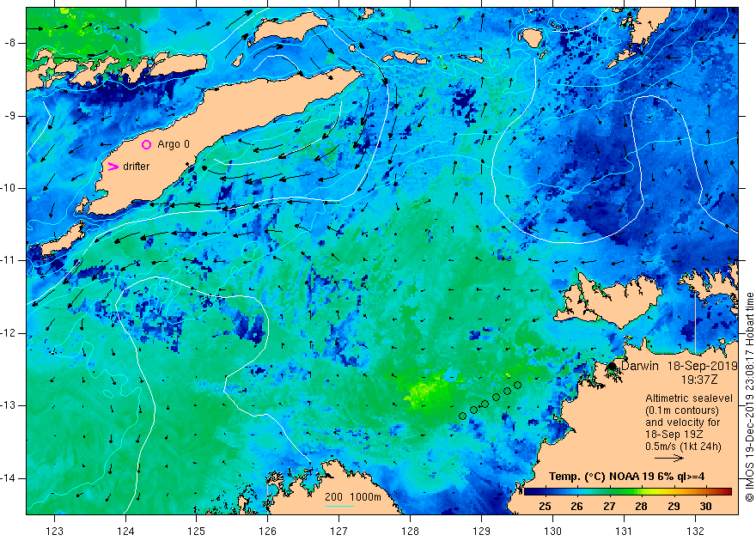Click the cyan depth contour legend line
The height and width of the screenshot is (541, 756).
coord(339,505)
